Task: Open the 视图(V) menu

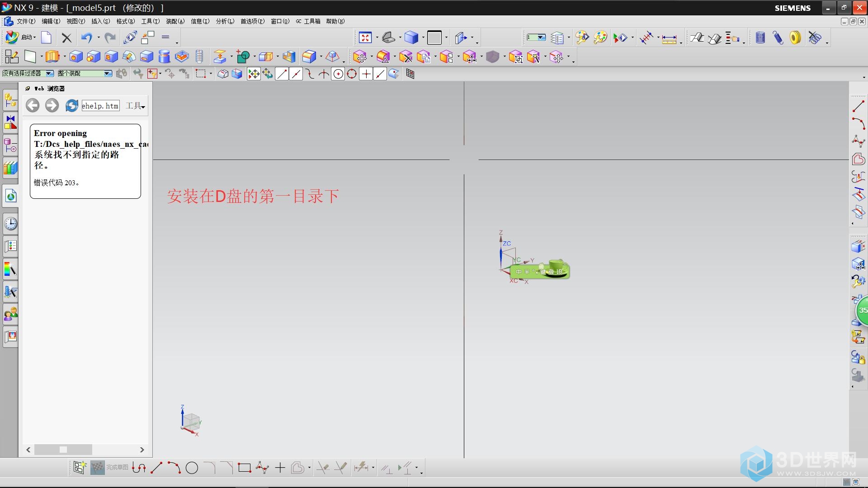Action: click(75, 21)
